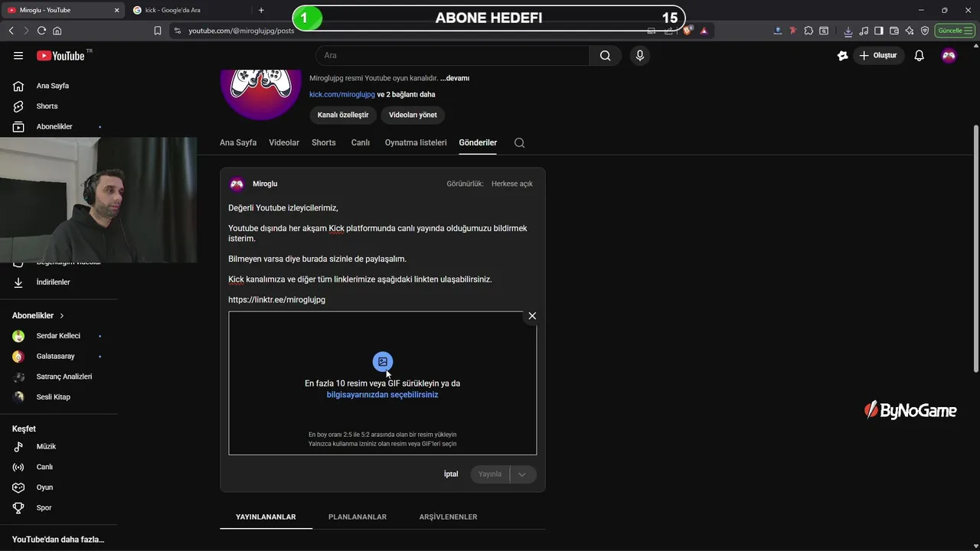Image resolution: width=980 pixels, height=551 pixels.
Task: Click the İndirilenler download icon in sidebar
Action: coord(18,282)
